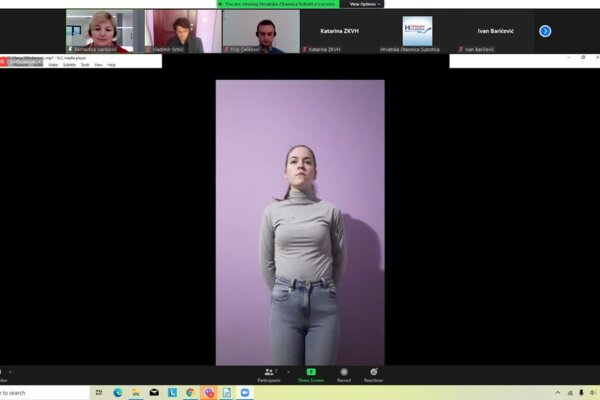
Task: Open Google Chrome from the taskbar
Action: point(190,393)
